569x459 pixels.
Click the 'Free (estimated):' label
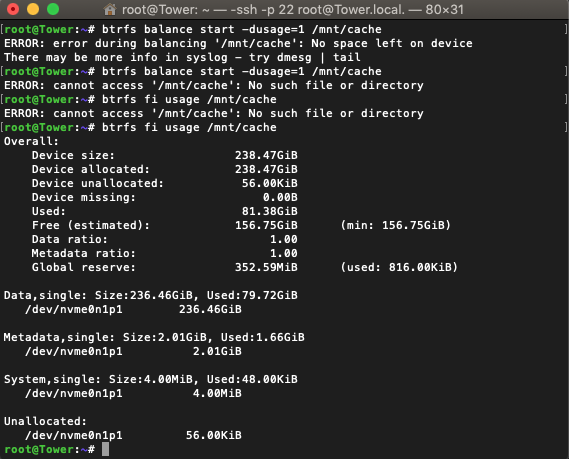(91, 225)
